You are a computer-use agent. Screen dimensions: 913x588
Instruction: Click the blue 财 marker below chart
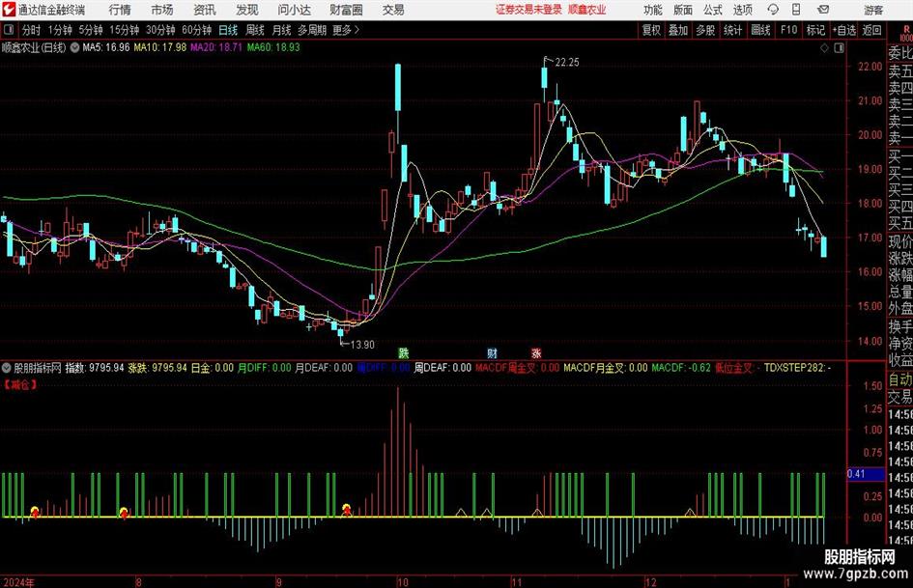(492, 352)
